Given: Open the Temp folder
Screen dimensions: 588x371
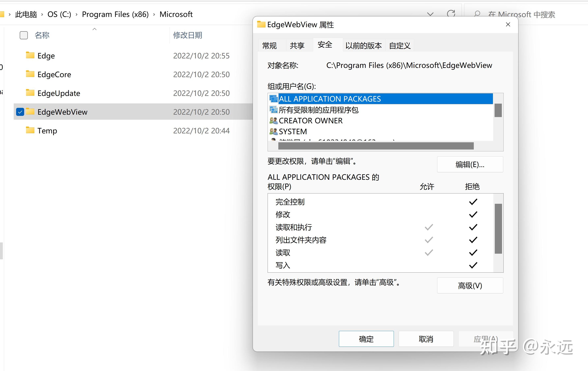Looking at the screenshot, I should coord(47,131).
